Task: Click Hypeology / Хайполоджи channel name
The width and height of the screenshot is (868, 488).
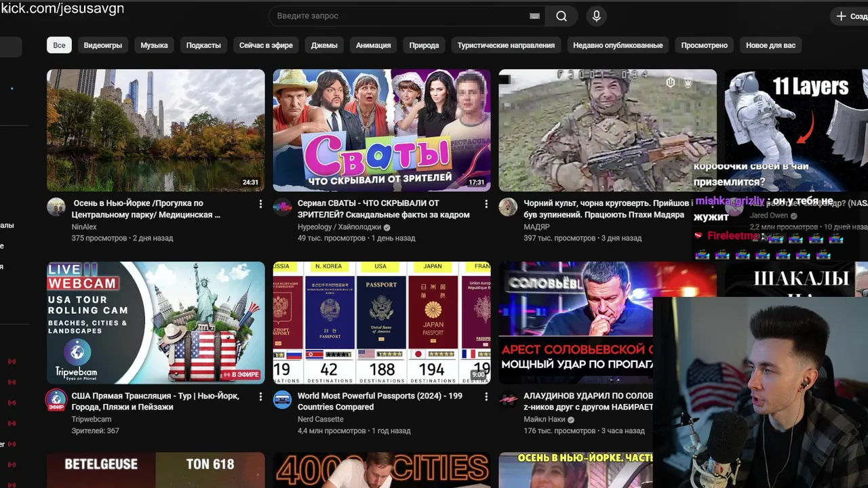Action: pos(340,227)
